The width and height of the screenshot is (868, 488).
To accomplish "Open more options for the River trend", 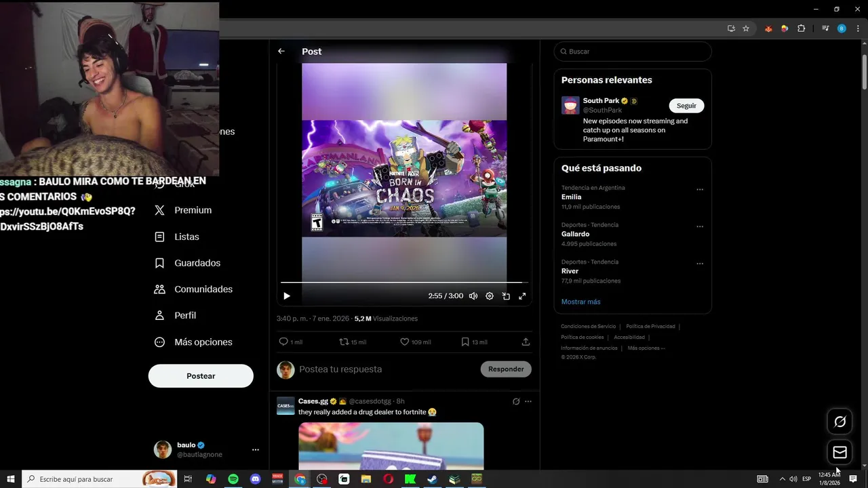I will [x=700, y=264].
